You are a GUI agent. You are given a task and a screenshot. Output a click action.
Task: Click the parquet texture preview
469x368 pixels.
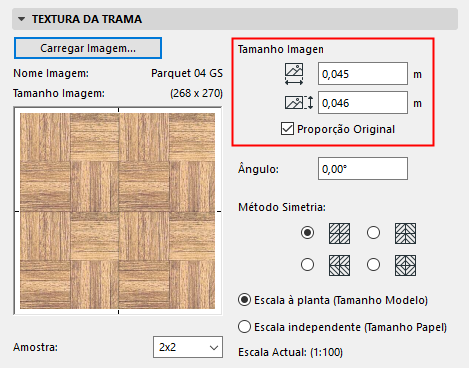[x=118, y=211]
